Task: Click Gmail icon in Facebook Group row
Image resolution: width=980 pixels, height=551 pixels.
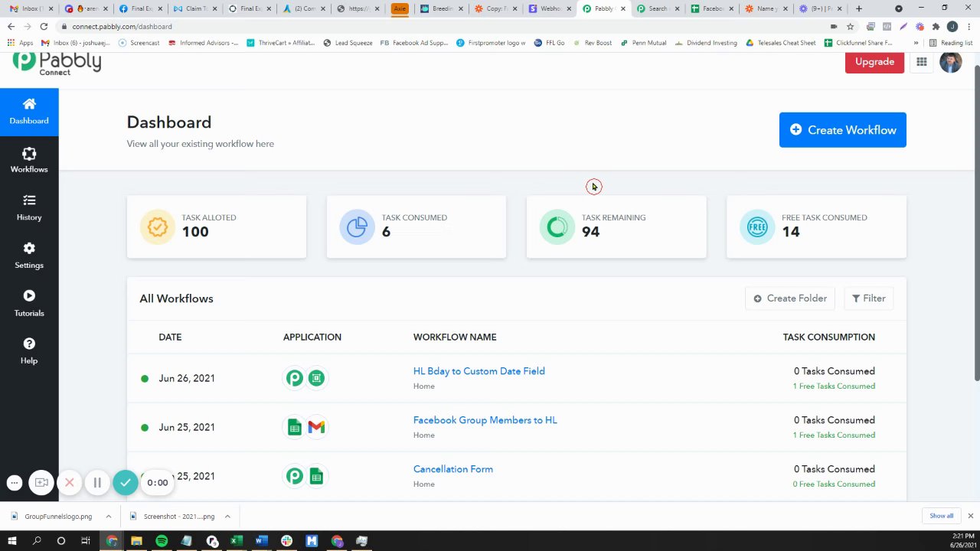Action: point(316,427)
